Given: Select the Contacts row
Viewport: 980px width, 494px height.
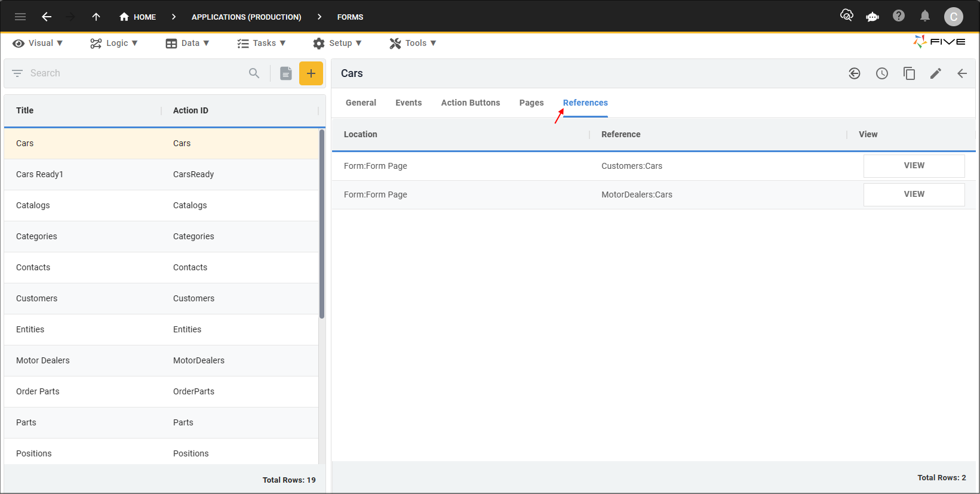Looking at the screenshot, I should pyautogui.click(x=161, y=267).
